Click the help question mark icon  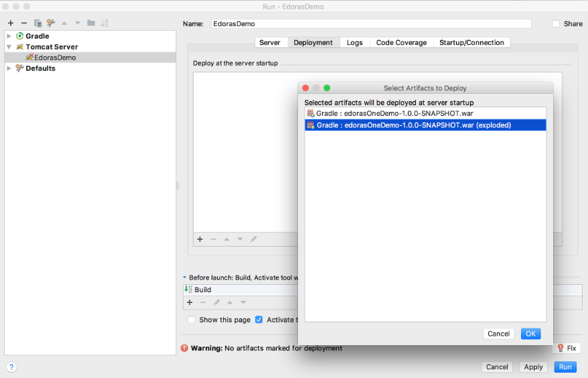[11, 367]
